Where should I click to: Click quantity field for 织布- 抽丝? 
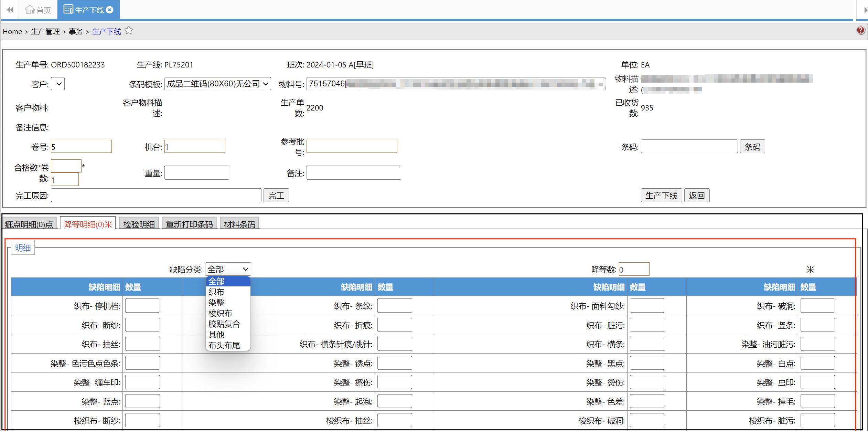tap(142, 344)
